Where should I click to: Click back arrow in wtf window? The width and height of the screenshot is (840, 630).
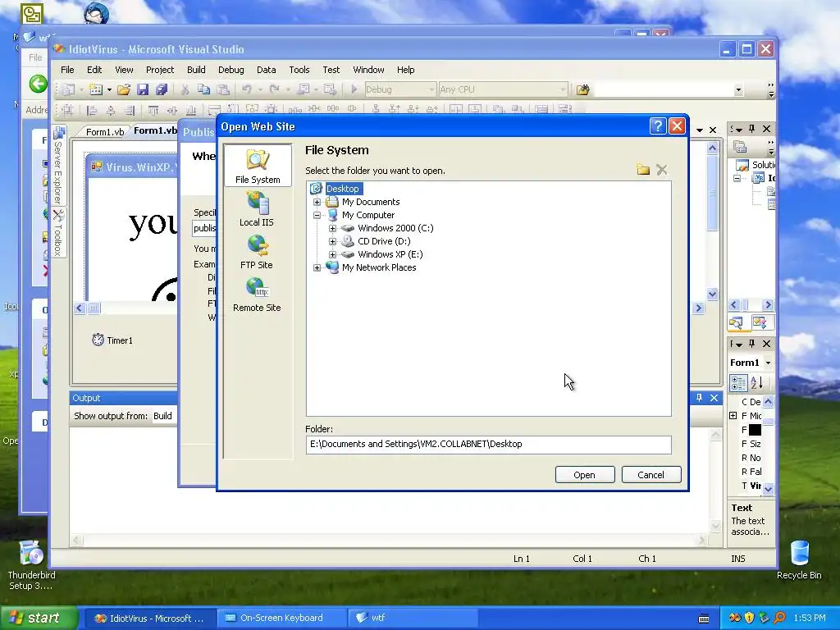coord(38,84)
